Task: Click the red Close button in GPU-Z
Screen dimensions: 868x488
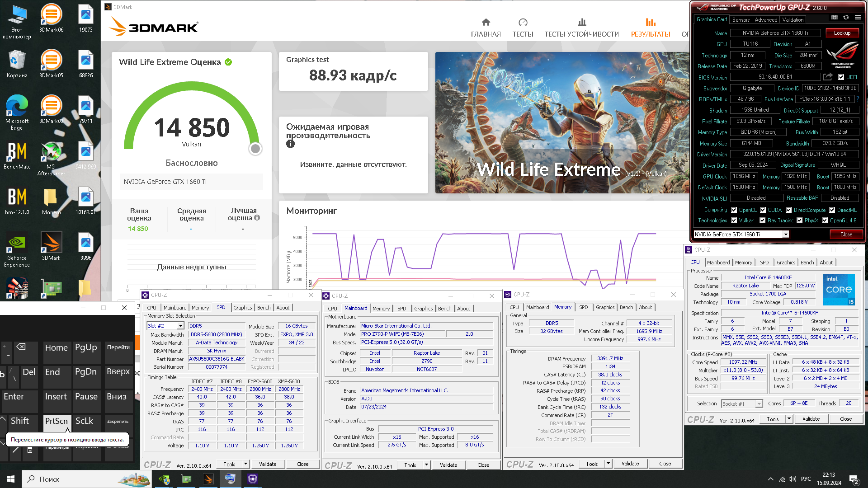Action: (846, 235)
